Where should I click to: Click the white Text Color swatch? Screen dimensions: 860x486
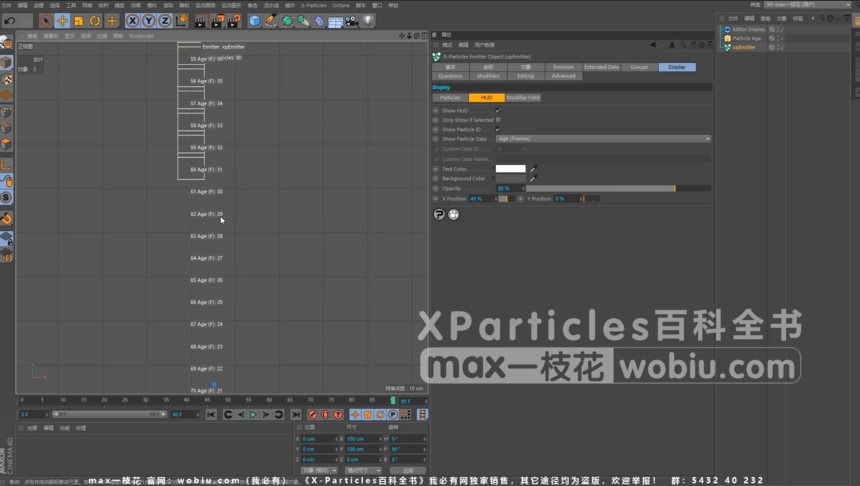[511, 168]
